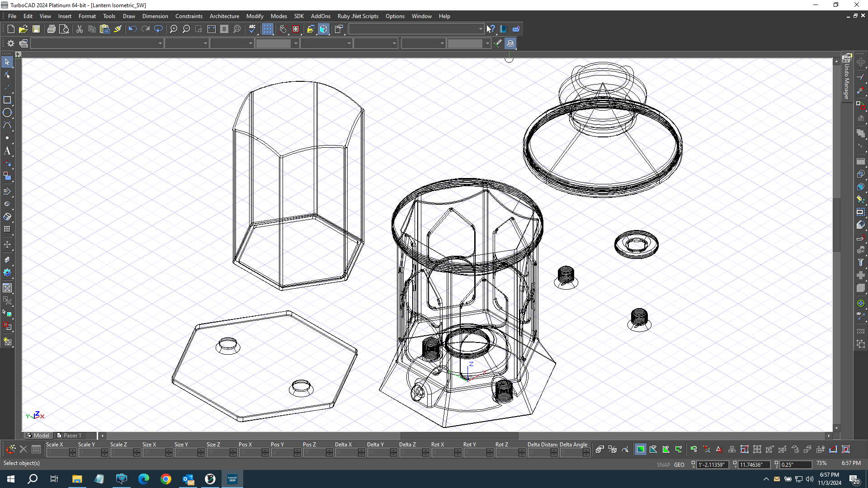Select the Circle drawing tool

[7, 113]
